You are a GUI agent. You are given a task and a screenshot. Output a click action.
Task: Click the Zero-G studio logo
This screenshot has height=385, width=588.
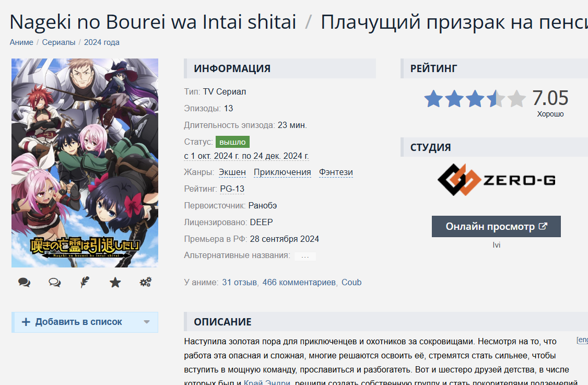497,180
